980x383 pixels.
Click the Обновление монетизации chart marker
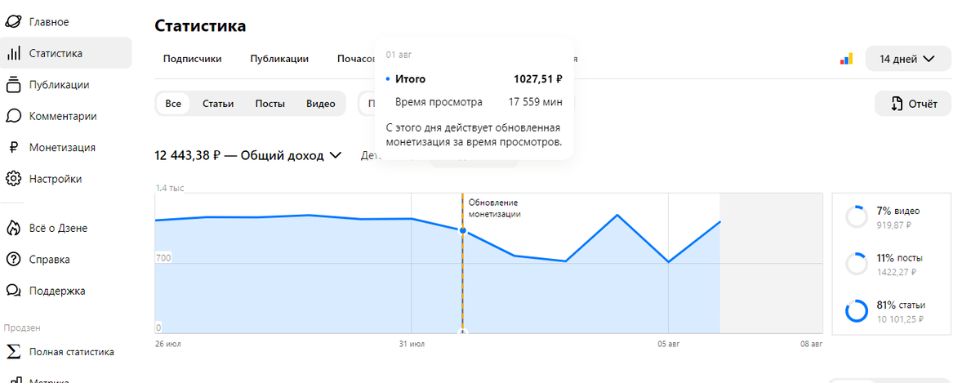coord(494,208)
